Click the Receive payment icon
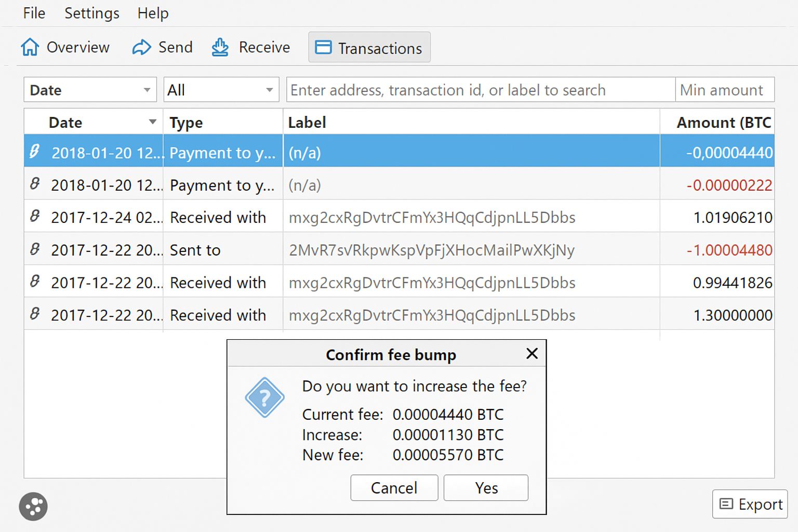This screenshot has width=798, height=532. (220, 47)
